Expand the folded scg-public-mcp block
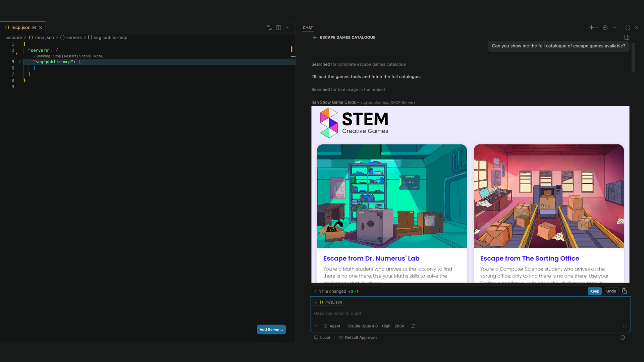 19,62
